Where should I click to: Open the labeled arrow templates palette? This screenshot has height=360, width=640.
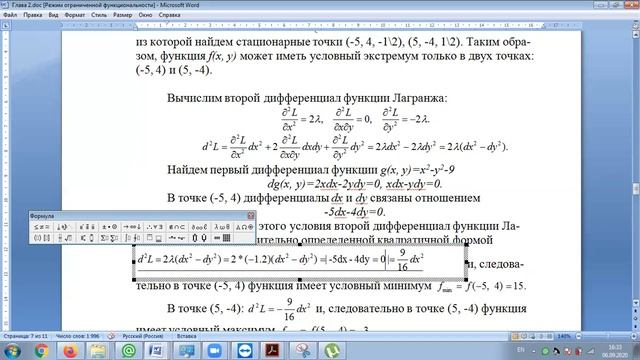178,238
